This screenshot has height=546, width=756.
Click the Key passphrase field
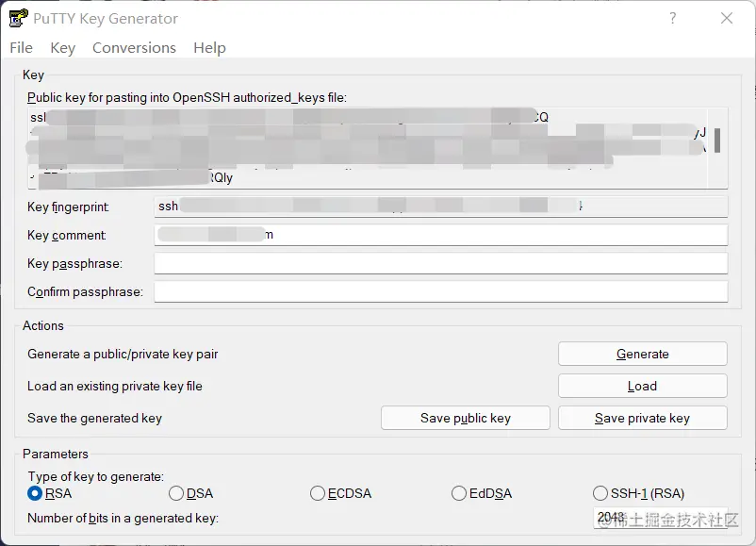tap(440, 264)
